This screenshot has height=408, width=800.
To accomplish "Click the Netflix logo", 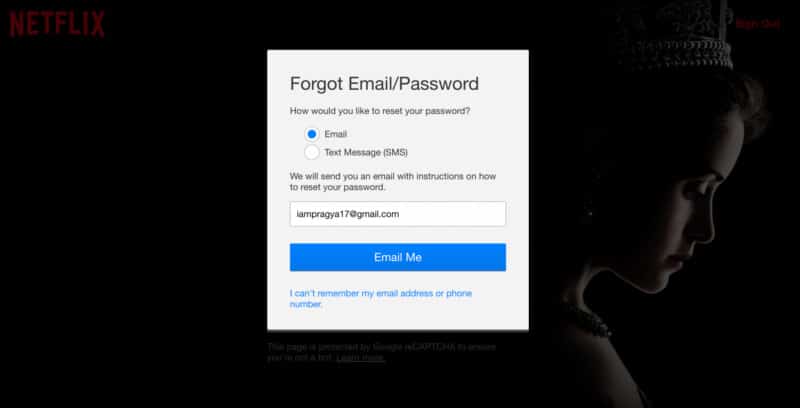I will [57, 24].
